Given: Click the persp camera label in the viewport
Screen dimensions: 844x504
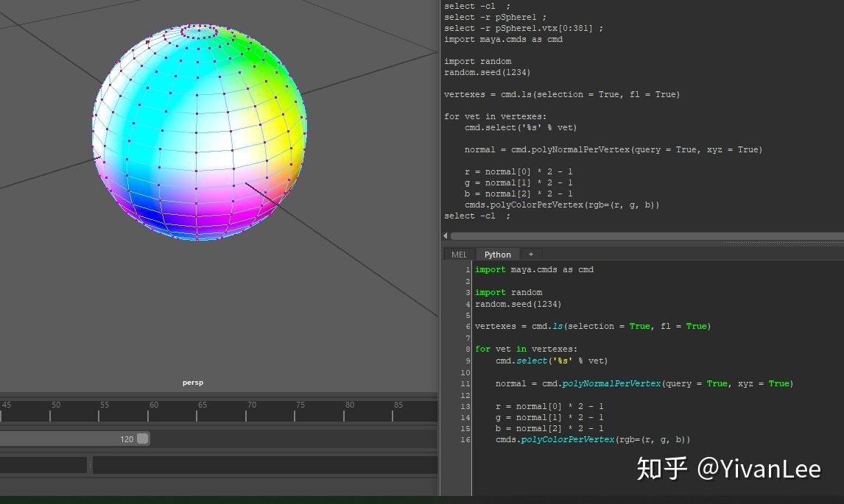Looking at the screenshot, I should (193, 382).
